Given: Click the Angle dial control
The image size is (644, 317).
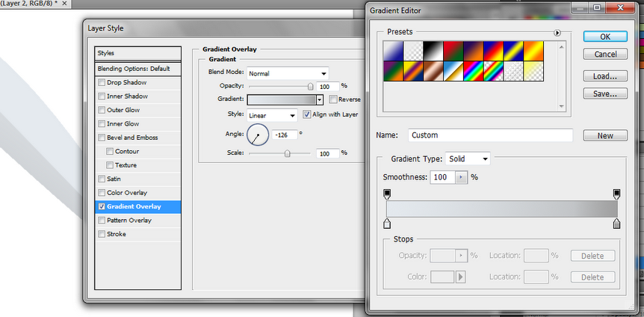Looking at the screenshot, I should click(x=258, y=135).
